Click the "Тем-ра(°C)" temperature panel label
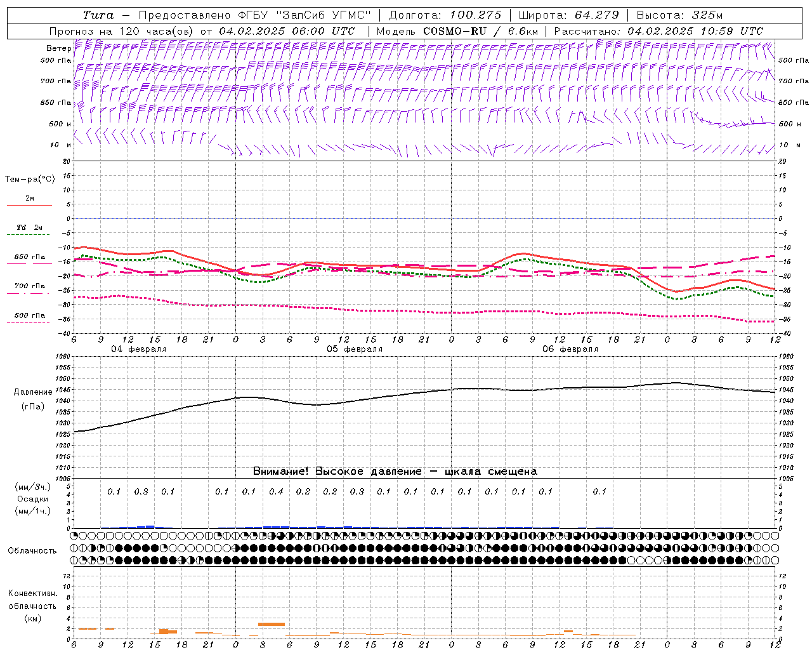This screenshot has height=650, width=812. (x=30, y=179)
